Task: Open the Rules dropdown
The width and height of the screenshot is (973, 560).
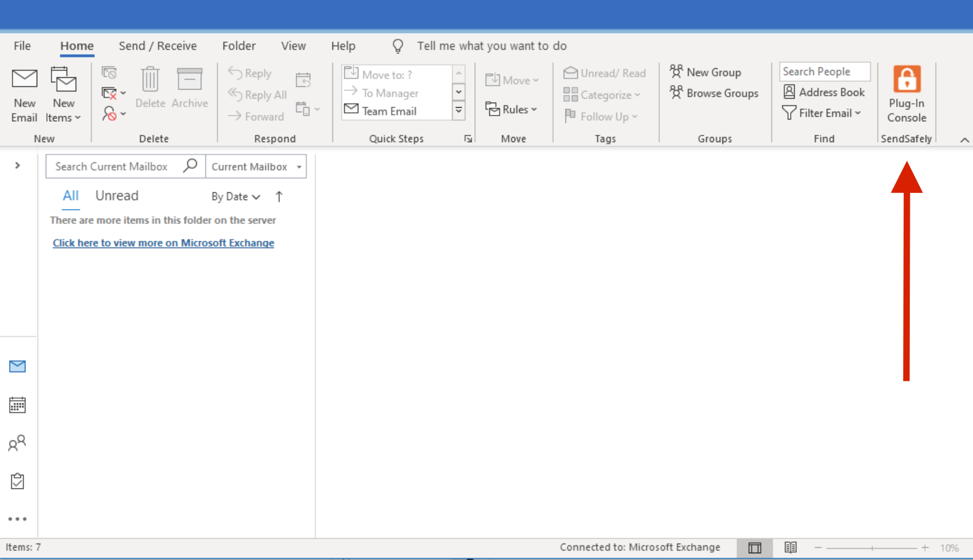Action: 511,109
